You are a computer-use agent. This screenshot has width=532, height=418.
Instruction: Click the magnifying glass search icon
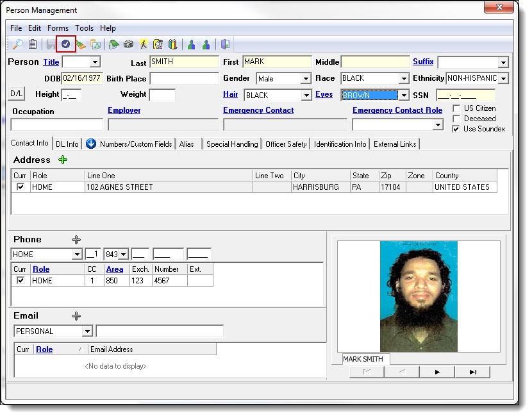click(x=18, y=44)
